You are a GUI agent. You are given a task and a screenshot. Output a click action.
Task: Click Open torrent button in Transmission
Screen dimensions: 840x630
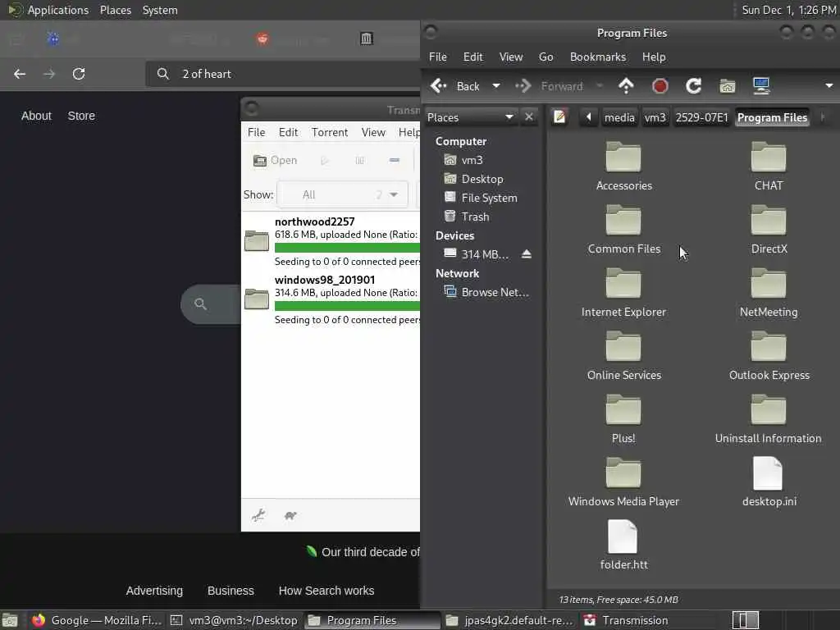[x=276, y=160]
